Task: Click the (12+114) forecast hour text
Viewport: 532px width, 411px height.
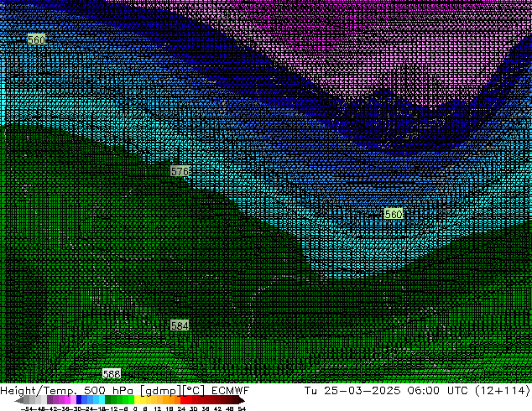Action: 502,390
